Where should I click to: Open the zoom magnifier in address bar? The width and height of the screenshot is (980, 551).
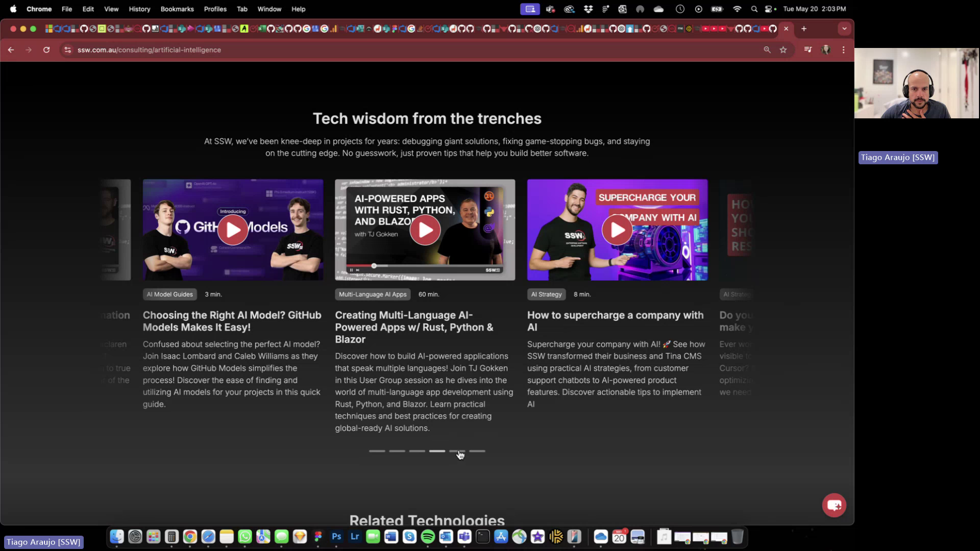[767, 50]
